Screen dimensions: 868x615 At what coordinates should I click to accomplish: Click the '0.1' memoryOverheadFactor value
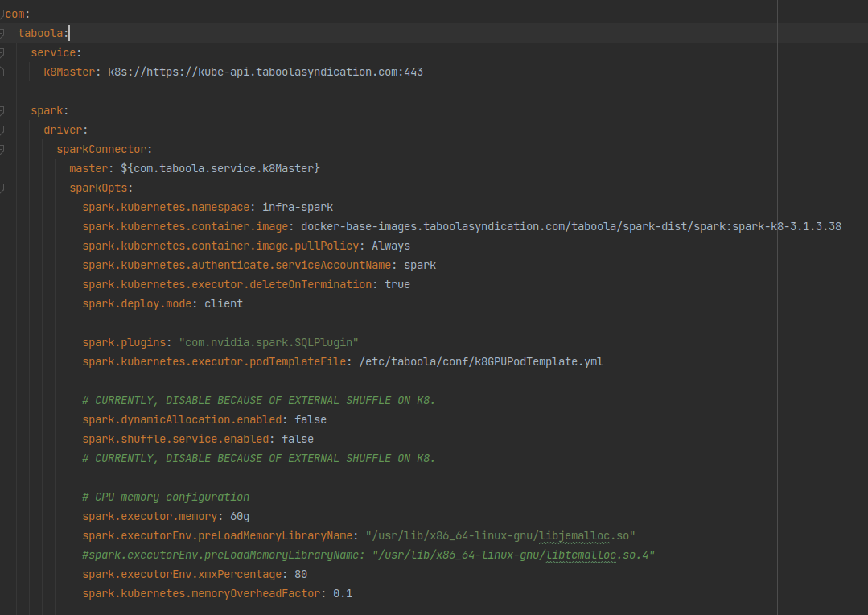pos(343,594)
